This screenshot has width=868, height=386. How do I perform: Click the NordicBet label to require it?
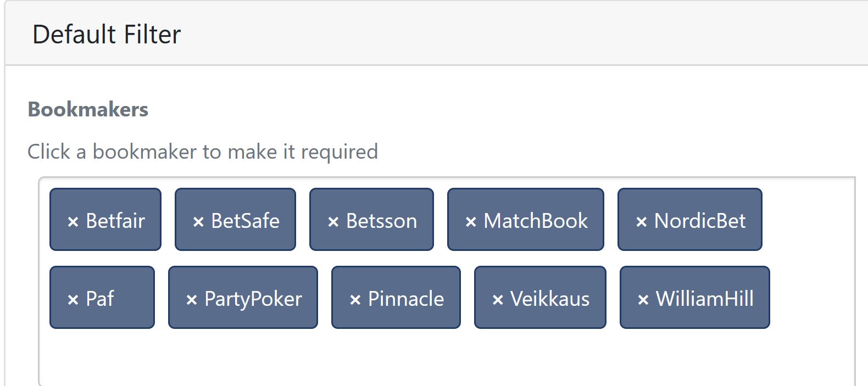(x=700, y=221)
